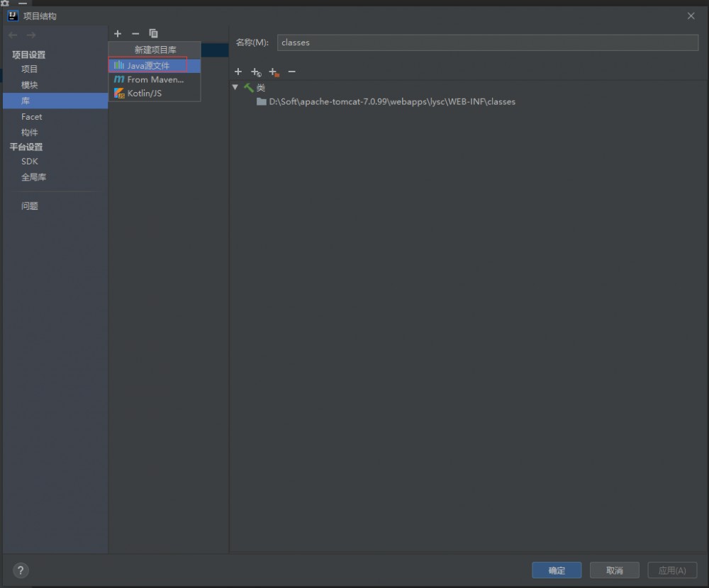Click the remove library minus icon
709x588 pixels.
tap(135, 34)
